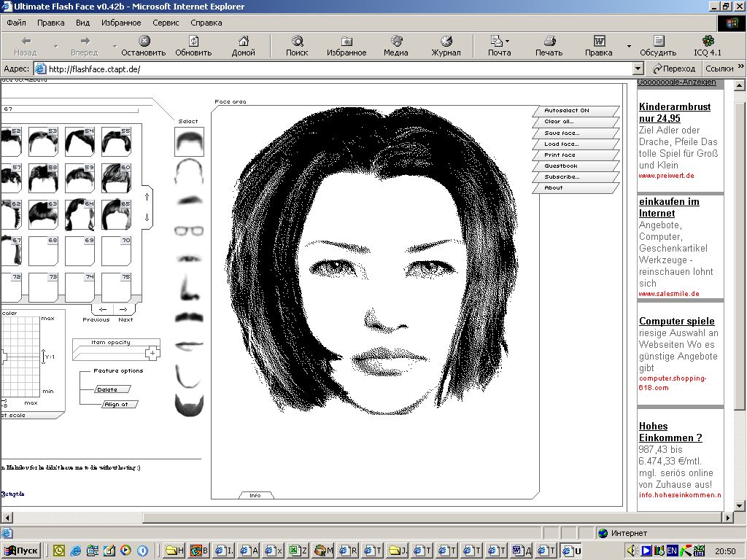Screen dimensions: 747x560
Task: Open the Сервис menu
Action: tap(166, 23)
